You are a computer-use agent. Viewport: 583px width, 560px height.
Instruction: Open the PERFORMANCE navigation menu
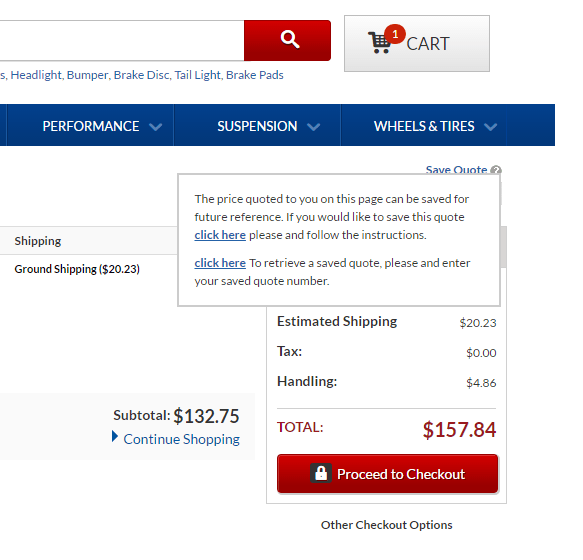[90, 125]
